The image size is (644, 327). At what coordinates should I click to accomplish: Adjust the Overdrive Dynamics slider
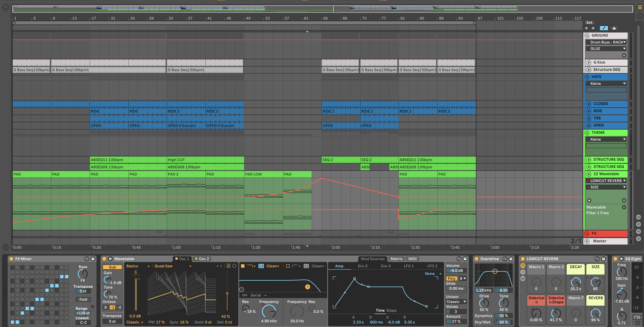point(503,315)
